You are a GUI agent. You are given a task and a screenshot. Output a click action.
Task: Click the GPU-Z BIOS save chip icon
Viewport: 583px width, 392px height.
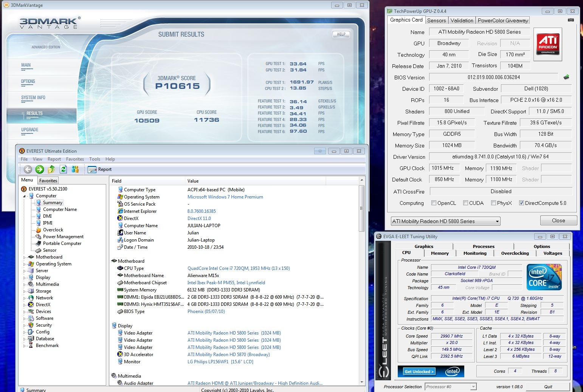pyautogui.click(x=566, y=77)
